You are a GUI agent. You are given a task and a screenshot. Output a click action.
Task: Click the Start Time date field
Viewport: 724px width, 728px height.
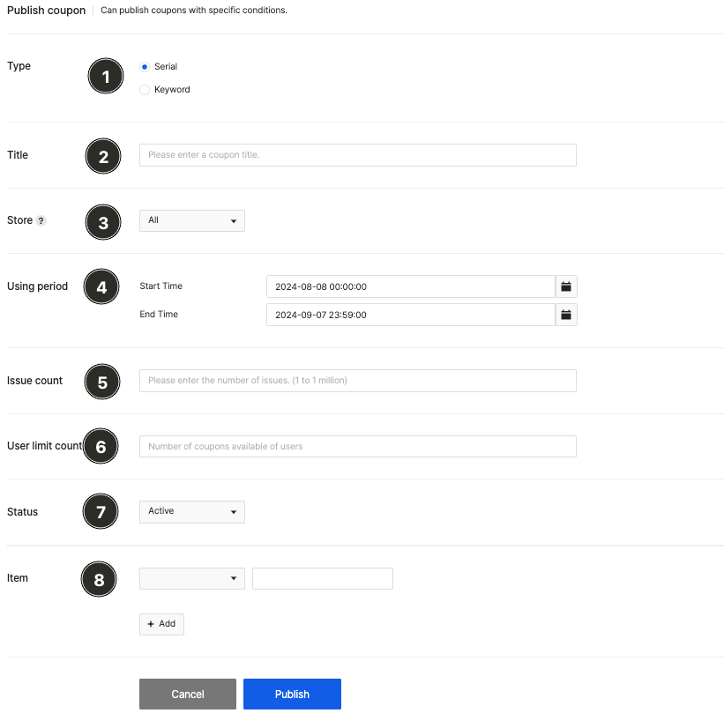coord(411,286)
